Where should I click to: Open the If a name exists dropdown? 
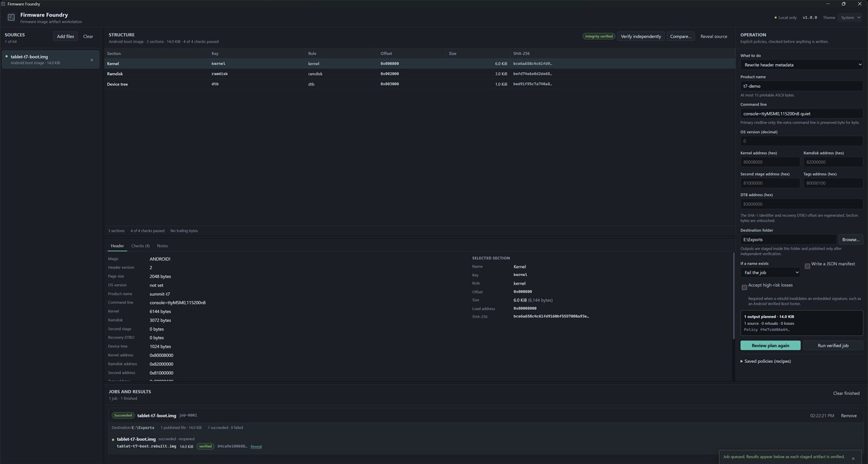pyautogui.click(x=770, y=272)
